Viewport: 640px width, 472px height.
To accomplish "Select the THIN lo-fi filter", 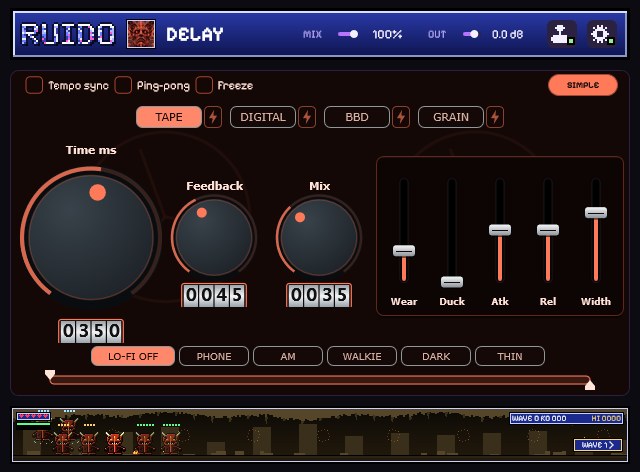I will click(510, 356).
